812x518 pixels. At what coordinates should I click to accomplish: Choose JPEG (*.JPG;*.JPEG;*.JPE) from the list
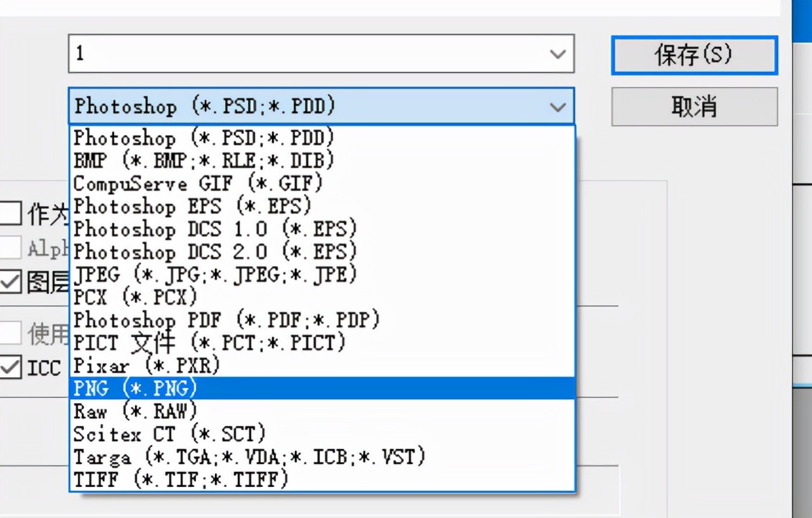[322, 274]
